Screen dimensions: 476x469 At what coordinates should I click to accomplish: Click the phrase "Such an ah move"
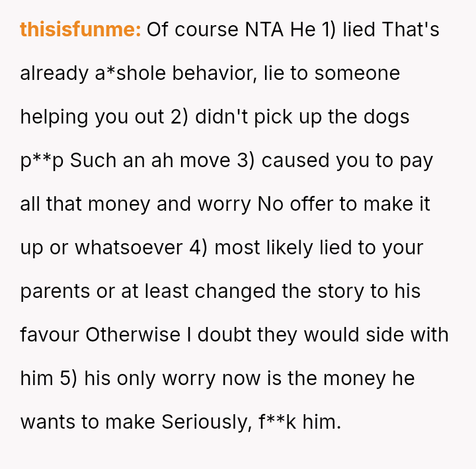151,161
